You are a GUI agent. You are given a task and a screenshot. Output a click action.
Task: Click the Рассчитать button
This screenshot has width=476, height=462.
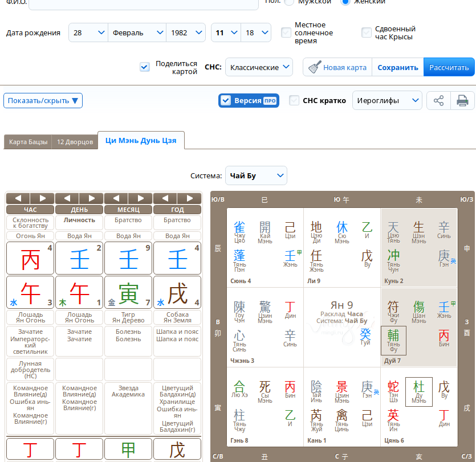[449, 67]
